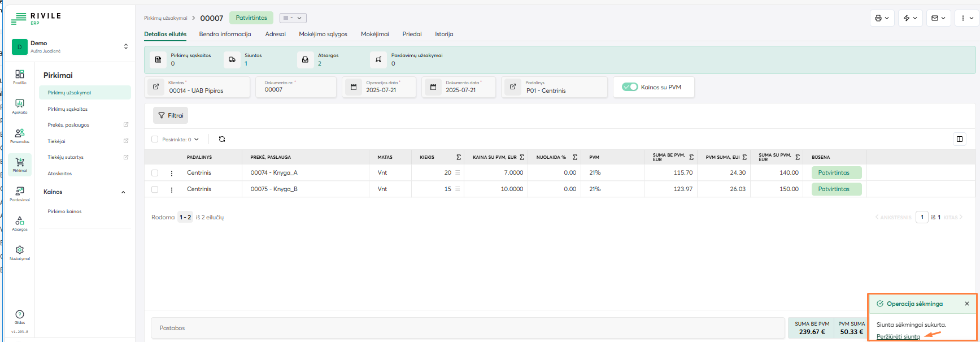Toggle the Kainos su PVM switch
The height and width of the screenshot is (342, 980).
[630, 87]
